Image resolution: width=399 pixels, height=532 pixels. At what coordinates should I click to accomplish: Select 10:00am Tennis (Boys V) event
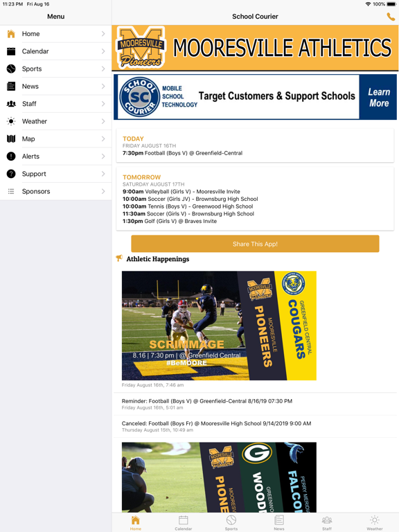pos(188,206)
